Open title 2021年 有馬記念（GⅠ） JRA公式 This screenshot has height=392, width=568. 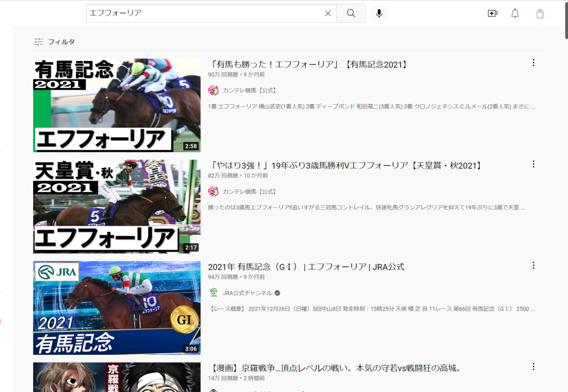(x=306, y=267)
